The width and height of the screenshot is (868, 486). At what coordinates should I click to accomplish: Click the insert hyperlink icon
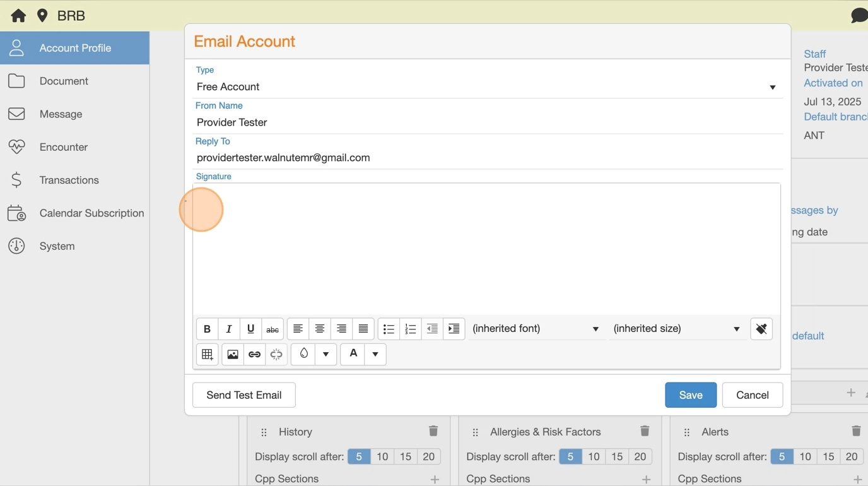point(254,355)
